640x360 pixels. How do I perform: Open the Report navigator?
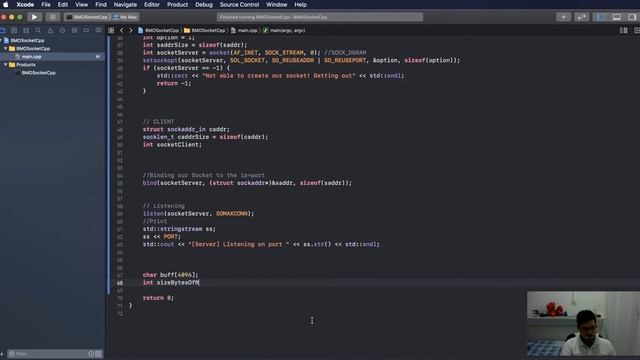pyautogui.click(x=98, y=31)
